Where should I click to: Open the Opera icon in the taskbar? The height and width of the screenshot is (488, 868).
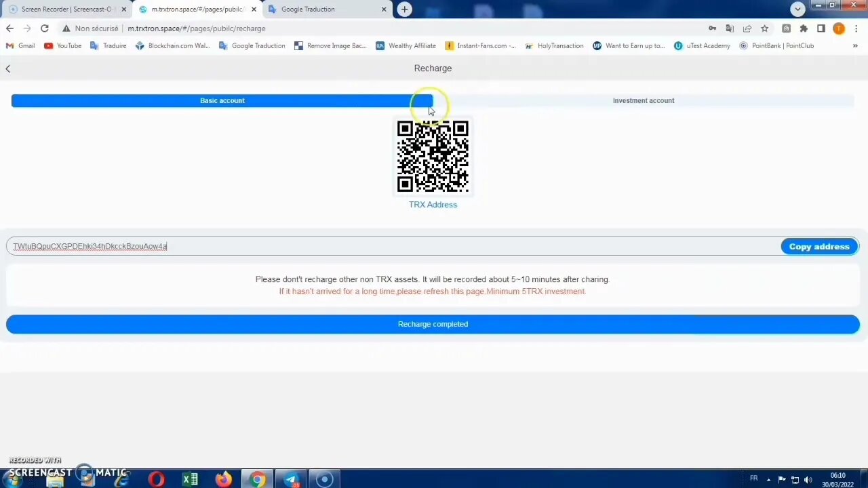pos(157,479)
